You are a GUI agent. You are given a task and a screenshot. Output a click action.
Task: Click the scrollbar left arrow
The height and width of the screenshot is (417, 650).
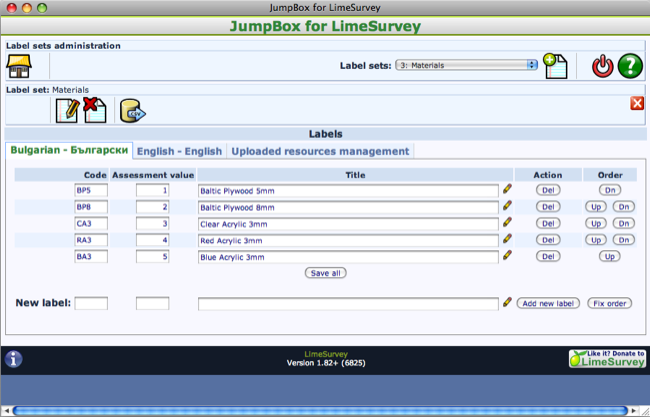pyautogui.click(x=6, y=411)
